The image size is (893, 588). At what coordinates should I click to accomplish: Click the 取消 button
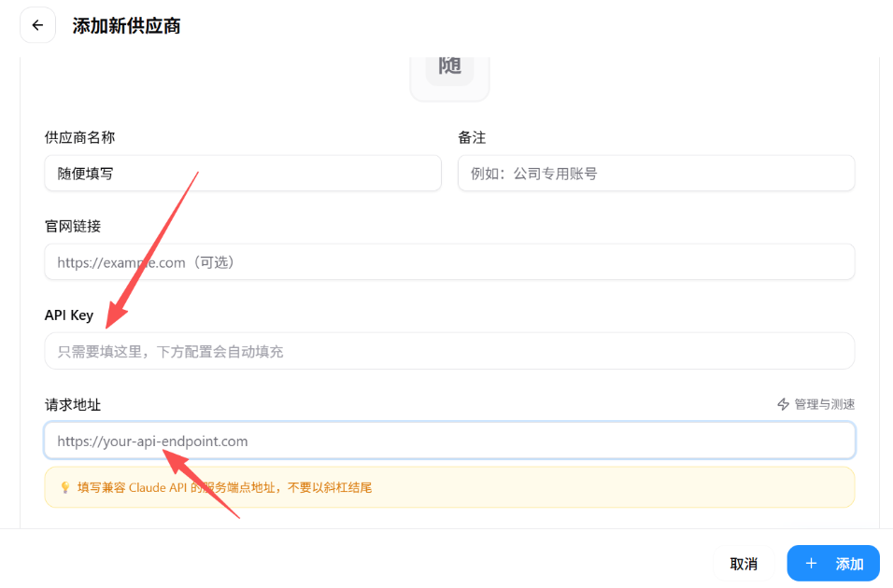(x=744, y=564)
